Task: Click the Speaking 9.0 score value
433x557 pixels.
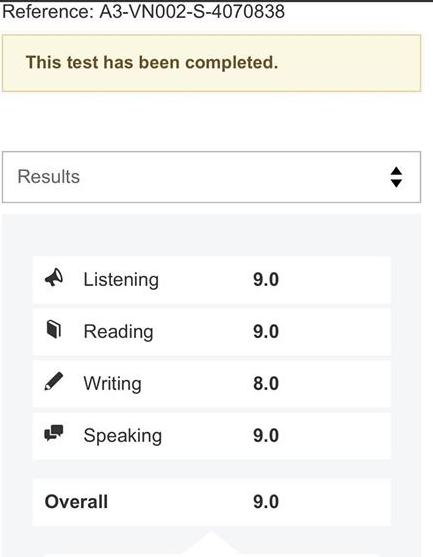Action: click(266, 436)
